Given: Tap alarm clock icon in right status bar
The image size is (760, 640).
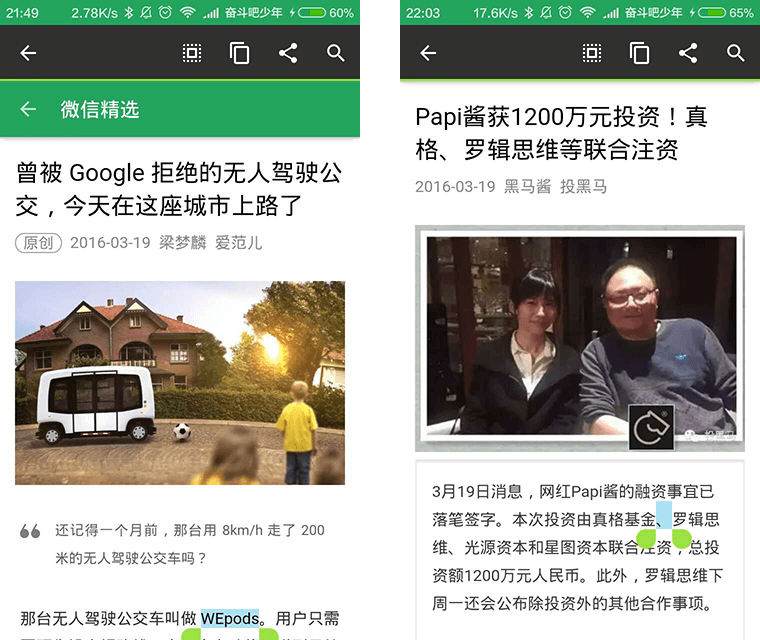Looking at the screenshot, I should coord(565,12).
